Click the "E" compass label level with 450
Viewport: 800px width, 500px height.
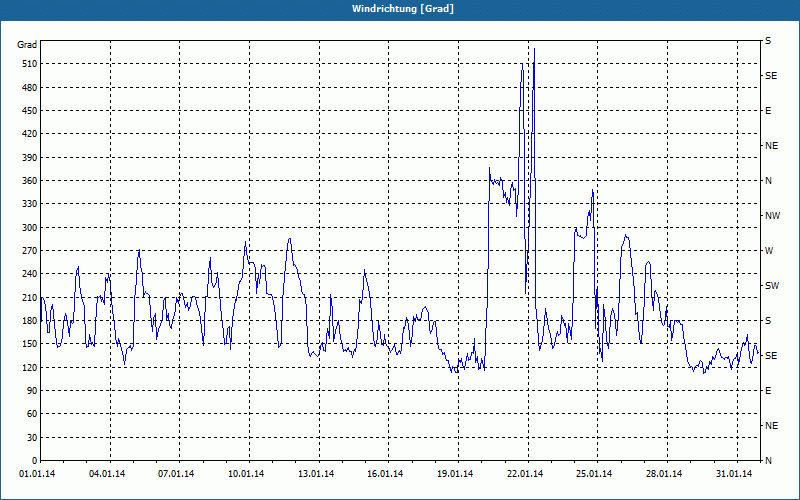(x=768, y=111)
